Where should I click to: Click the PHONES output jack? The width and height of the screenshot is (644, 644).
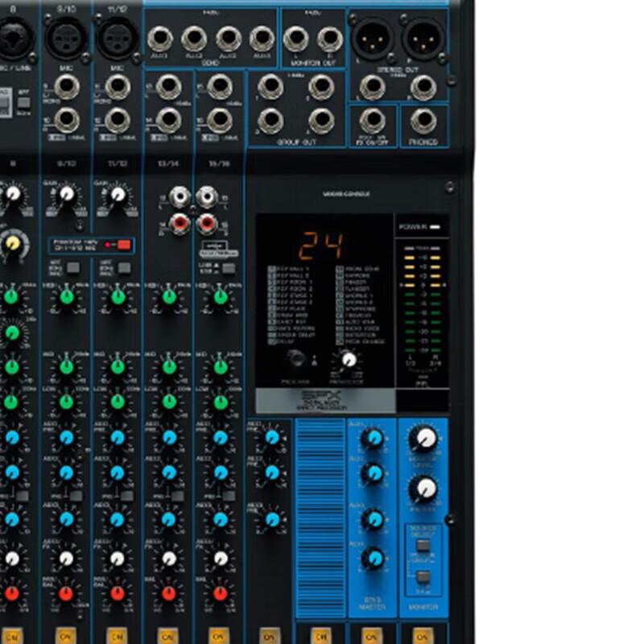[423, 120]
